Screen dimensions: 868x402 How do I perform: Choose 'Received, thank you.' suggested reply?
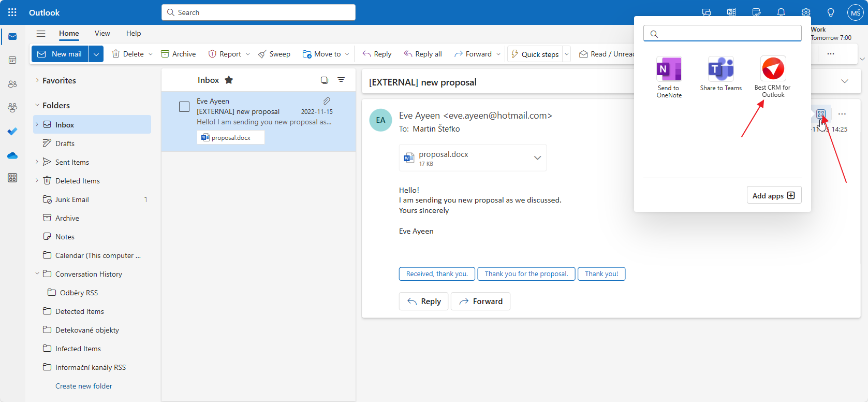[x=437, y=274]
